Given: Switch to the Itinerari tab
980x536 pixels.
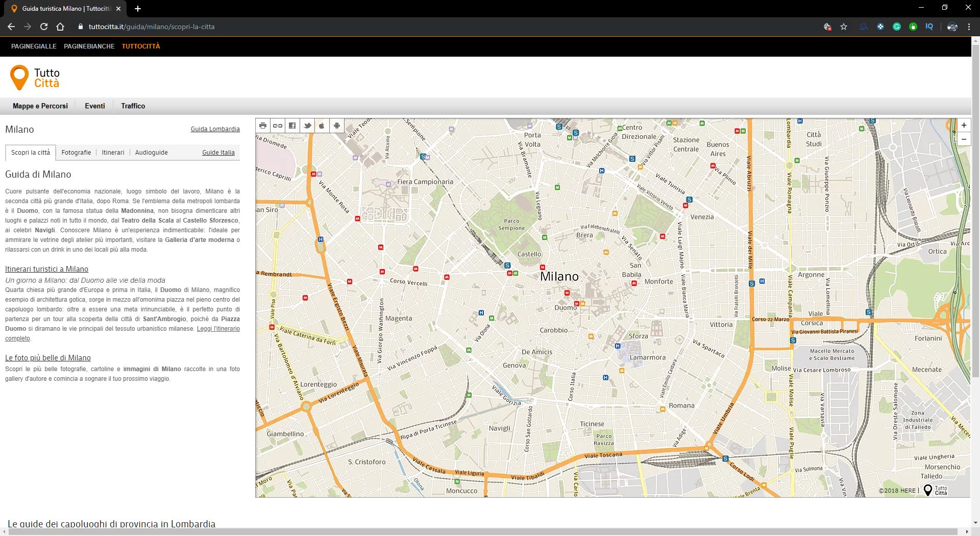Looking at the screenshot, I should pos(113,153).
